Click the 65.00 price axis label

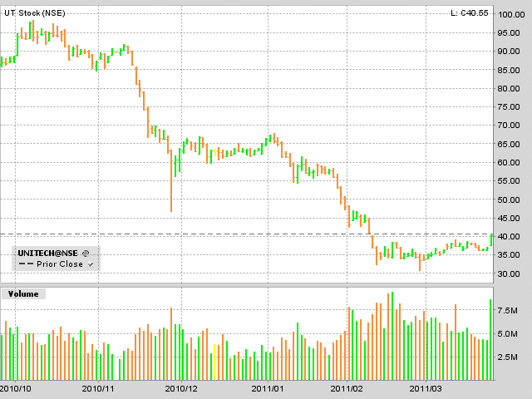pos(509,144)
